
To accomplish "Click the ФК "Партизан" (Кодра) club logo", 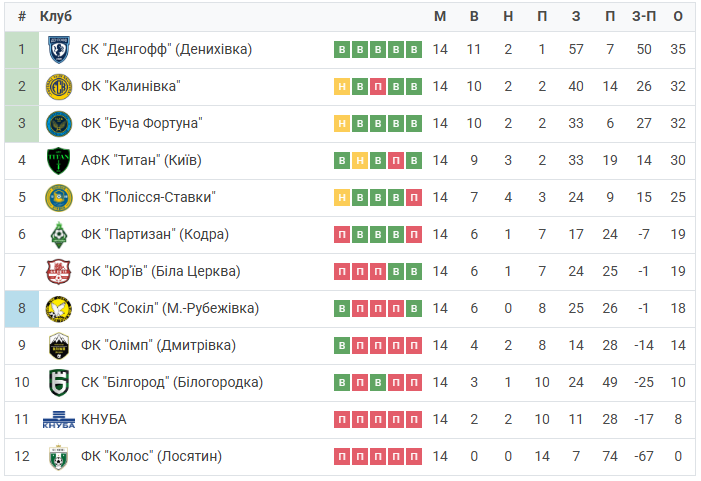I will click(x=59, y=235).
